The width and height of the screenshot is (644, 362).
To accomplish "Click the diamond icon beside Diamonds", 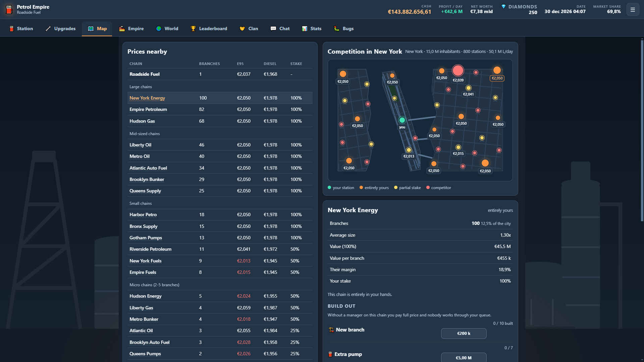I will pyautogui.click(x=503, y=6).
